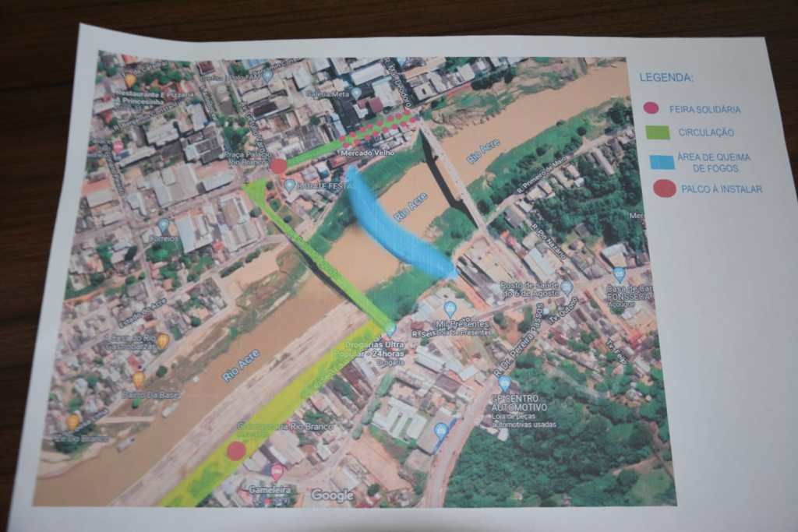Click the pink Feira Solidária legend circle

click(651, 108)
